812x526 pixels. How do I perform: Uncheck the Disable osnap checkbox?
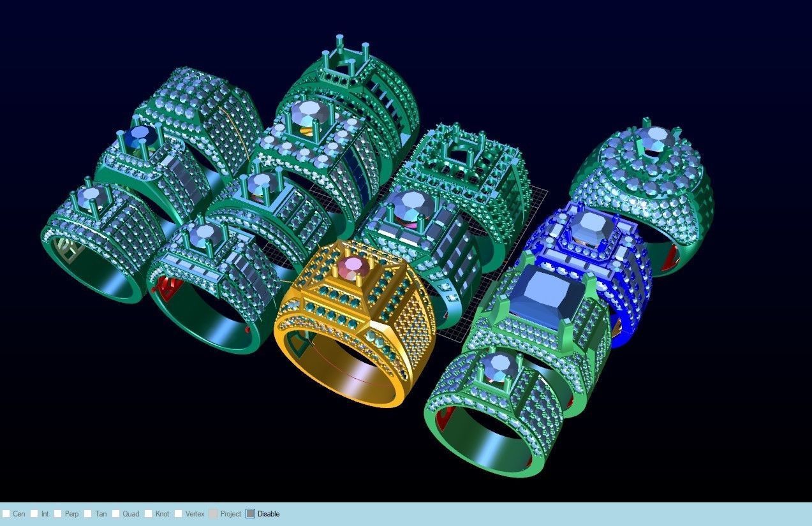tap(250, 514)
